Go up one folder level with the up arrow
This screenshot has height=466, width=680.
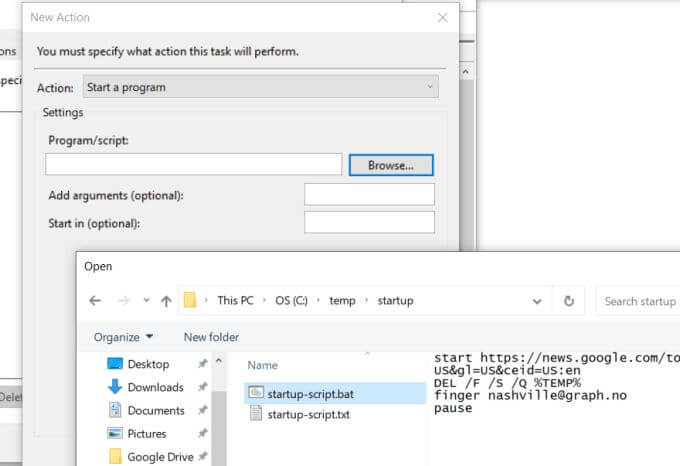click(166, 301)
